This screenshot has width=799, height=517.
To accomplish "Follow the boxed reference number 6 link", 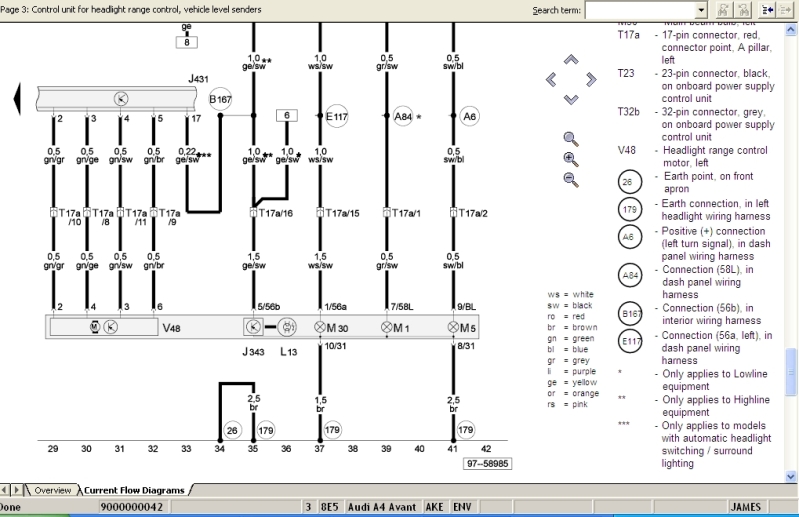I will coord(286,116).
